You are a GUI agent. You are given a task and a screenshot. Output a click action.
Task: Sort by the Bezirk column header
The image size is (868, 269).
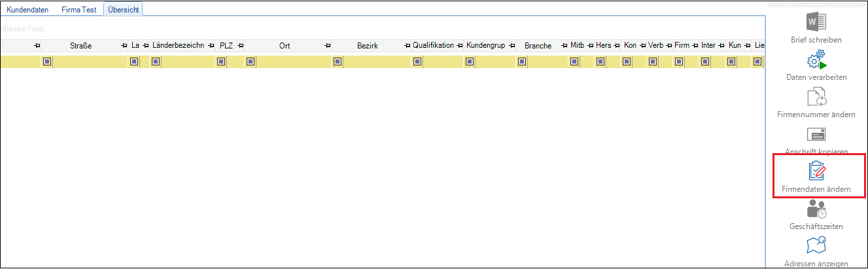[x=367, y=46]
